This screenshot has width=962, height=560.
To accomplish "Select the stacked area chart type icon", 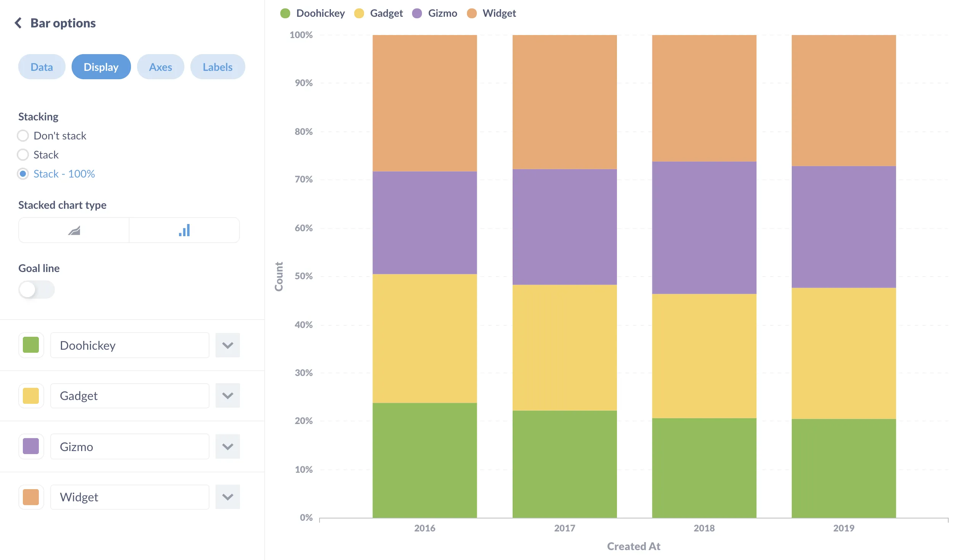I will point(74,230).
